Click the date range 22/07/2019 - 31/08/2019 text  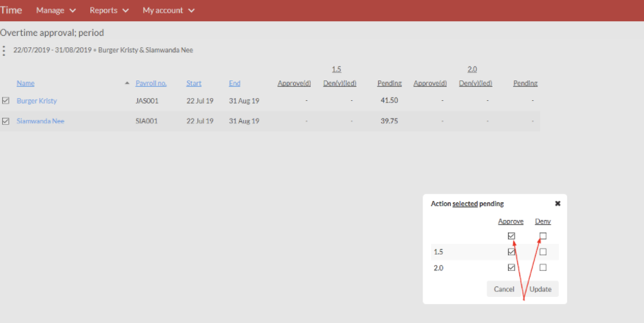(52, 50)
